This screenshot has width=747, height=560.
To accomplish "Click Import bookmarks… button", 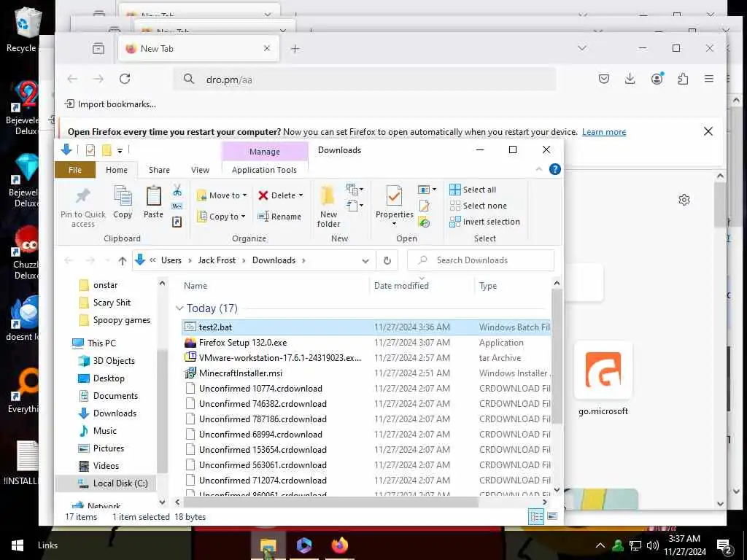I will tap(110, 104).
